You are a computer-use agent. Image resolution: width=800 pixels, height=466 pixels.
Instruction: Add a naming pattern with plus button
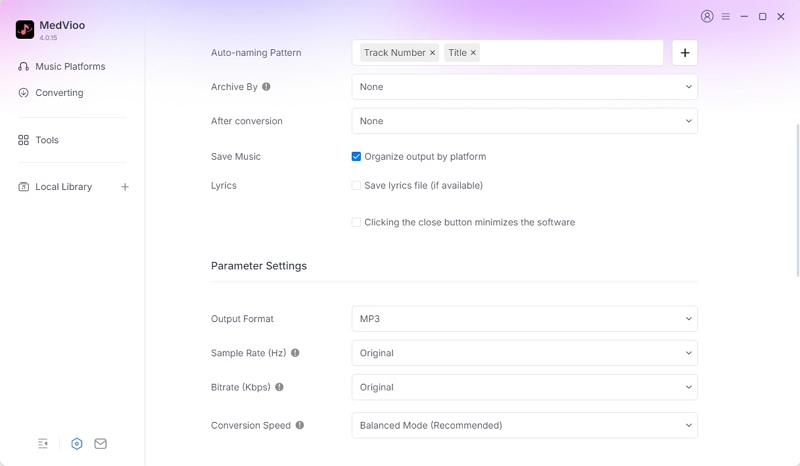coord(685,53)
